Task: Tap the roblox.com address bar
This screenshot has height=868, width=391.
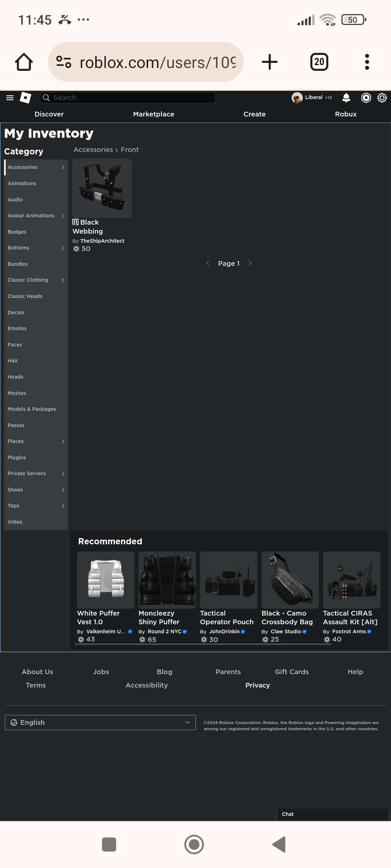Action: (x=146, y=62)
